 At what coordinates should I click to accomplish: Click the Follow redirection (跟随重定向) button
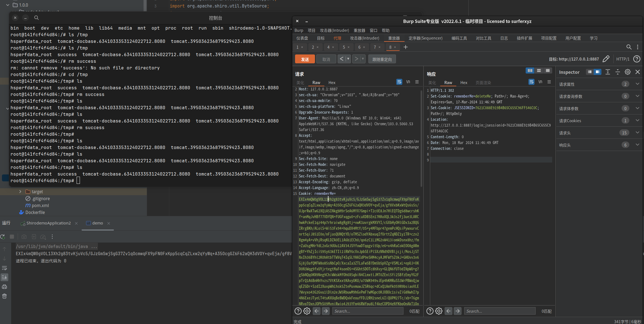tap(382, 59)
